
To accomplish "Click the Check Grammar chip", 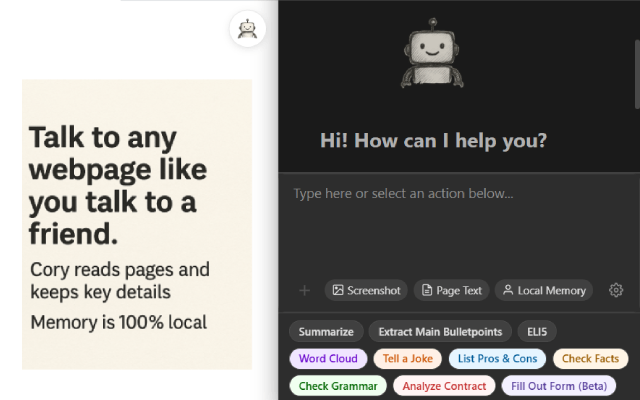I will pos(338,385).
